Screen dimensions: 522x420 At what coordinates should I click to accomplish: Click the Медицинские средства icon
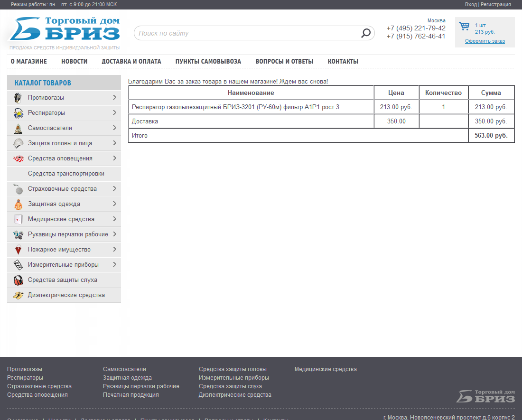pos(18,219)
